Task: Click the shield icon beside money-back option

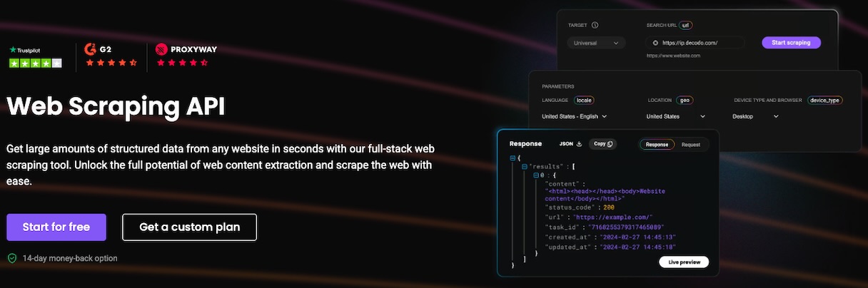Action: click(x=11, y=258)
